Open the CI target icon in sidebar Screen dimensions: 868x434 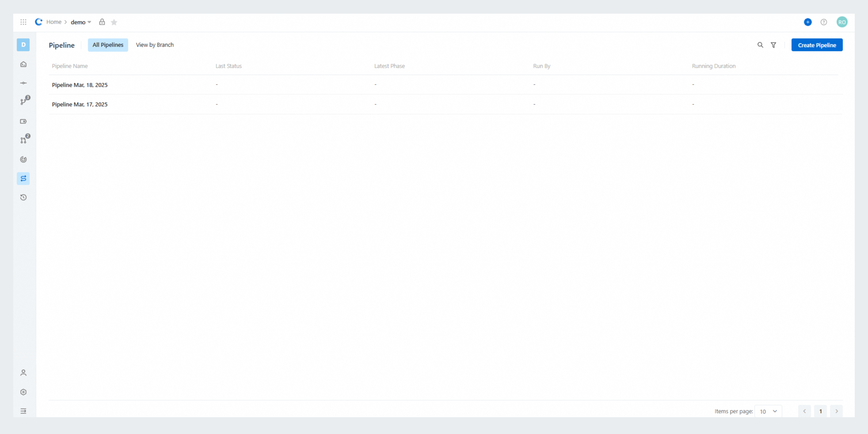[x=23, y=159]
